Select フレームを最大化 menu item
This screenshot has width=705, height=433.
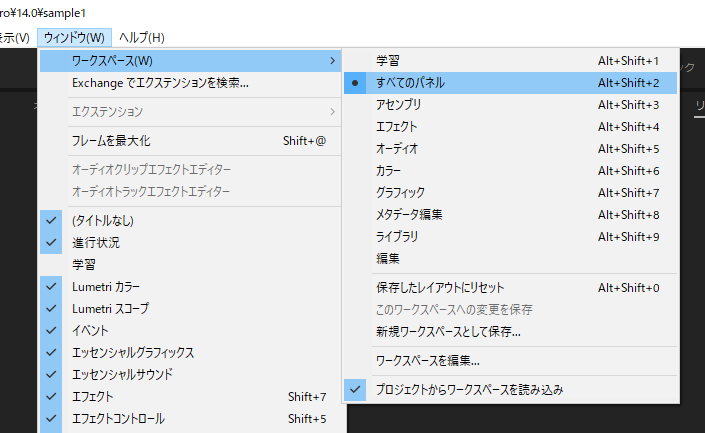(x=191, y=141)
